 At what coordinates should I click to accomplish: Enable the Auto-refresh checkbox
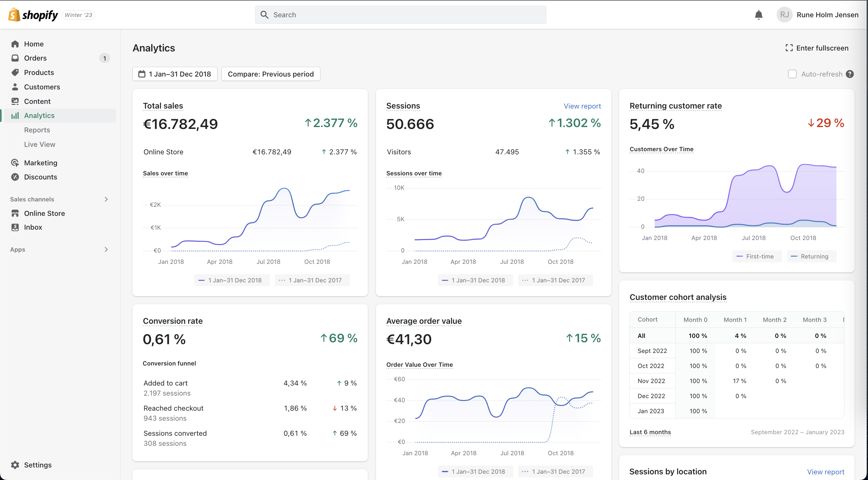click(x=792, y=74)
